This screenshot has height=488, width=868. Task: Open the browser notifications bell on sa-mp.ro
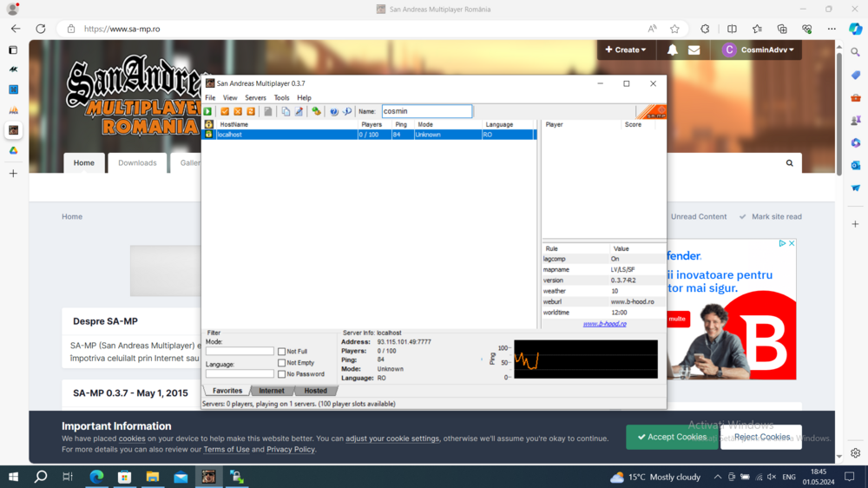[x=672, y=49]
